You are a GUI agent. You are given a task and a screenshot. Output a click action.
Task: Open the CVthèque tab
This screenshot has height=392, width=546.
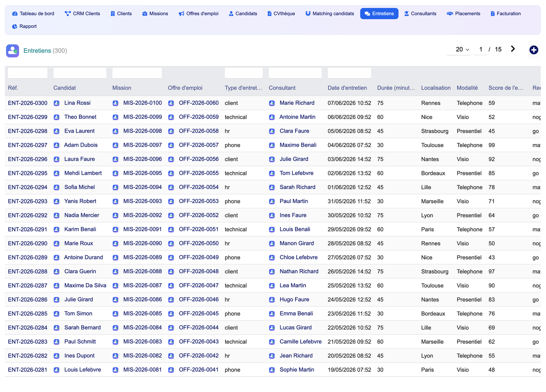281,14
